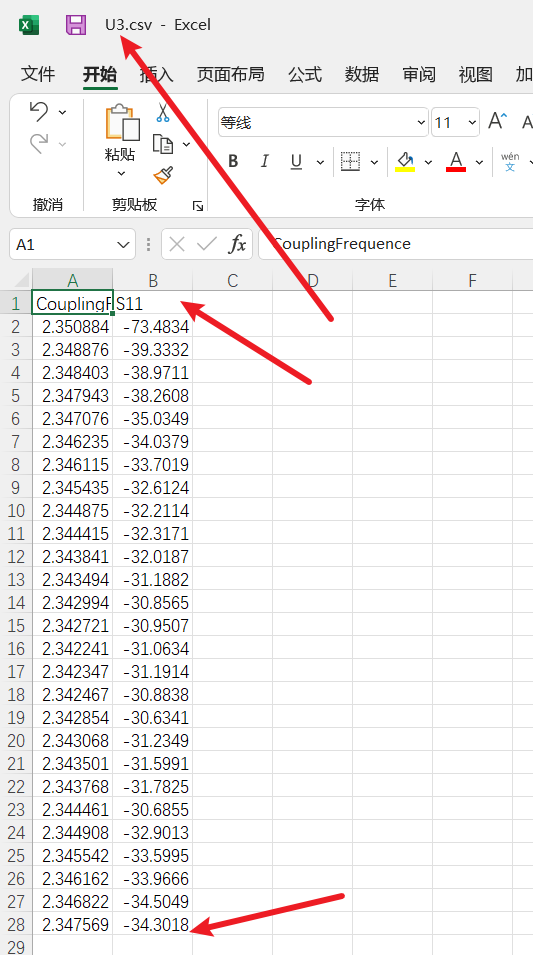Undo the last action
533x955 pixels.
(39, 111)
